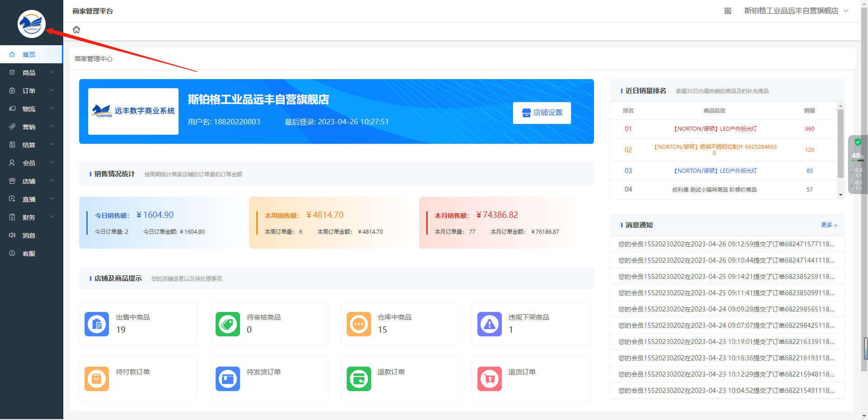Expand the 营销 menu chevron
The image size is (868, 420).
(x=52, y=127)
